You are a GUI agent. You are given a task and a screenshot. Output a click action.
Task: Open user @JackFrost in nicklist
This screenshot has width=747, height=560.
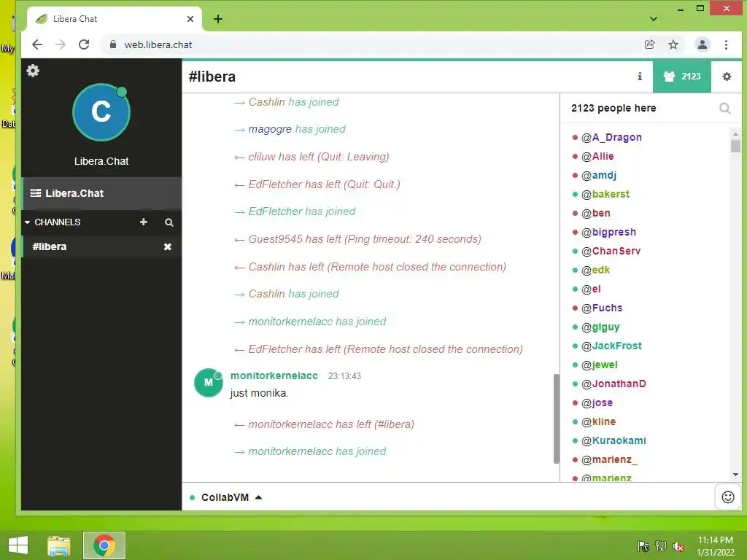coord(612,346)
